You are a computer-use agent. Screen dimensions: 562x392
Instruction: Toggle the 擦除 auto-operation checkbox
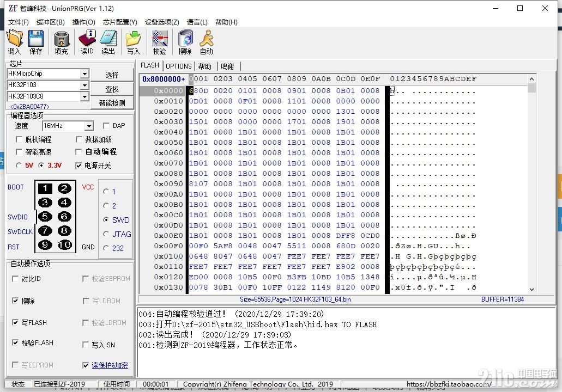tap(15, 301)
